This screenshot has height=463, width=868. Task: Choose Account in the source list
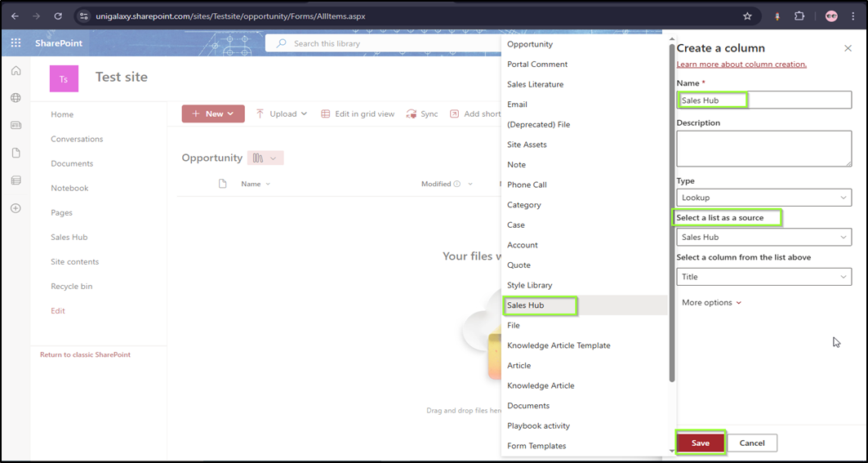(523, 245)
